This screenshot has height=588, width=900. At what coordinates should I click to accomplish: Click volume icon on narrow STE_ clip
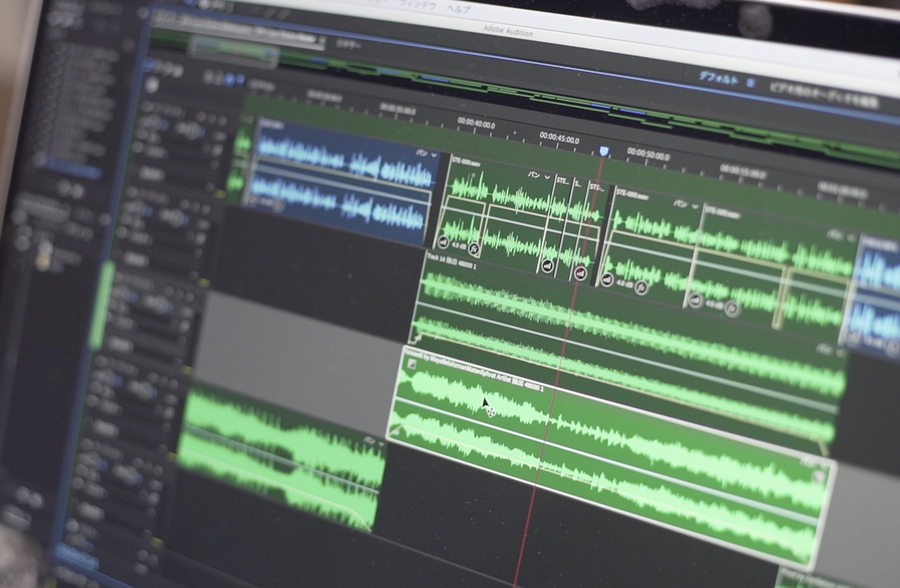click(547, 266)
